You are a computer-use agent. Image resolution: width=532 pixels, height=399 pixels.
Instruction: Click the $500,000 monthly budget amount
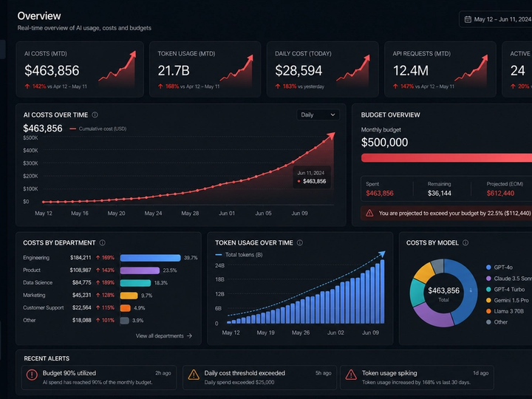pos(384,143)
